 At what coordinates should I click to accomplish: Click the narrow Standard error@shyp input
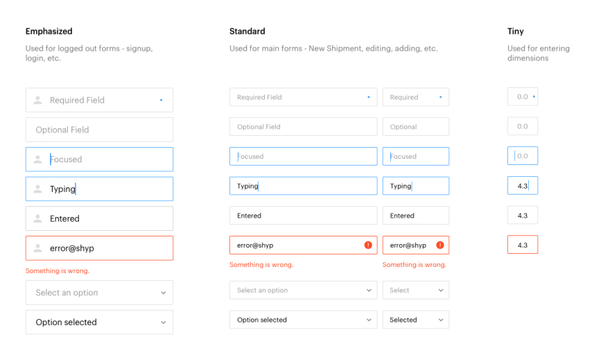point(416,245)
